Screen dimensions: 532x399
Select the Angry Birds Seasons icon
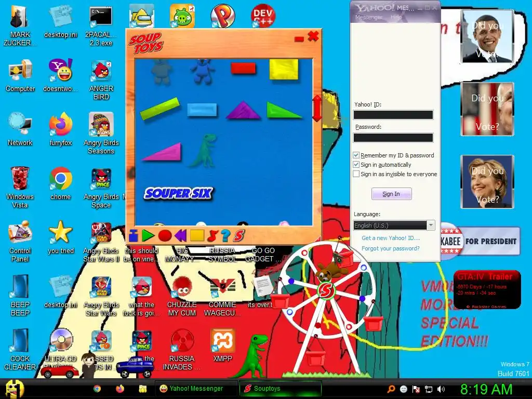[101, 134]
